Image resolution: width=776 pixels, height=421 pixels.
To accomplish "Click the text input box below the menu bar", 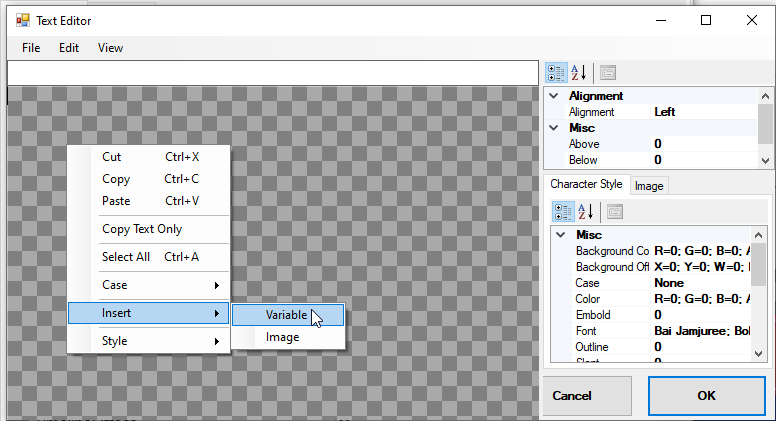I will (x=272, y=73).
